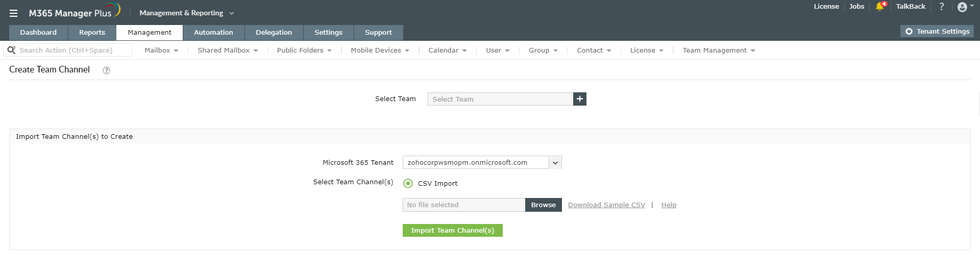
Task: Select the CSV Import radio button
Action: coord(408,183)
